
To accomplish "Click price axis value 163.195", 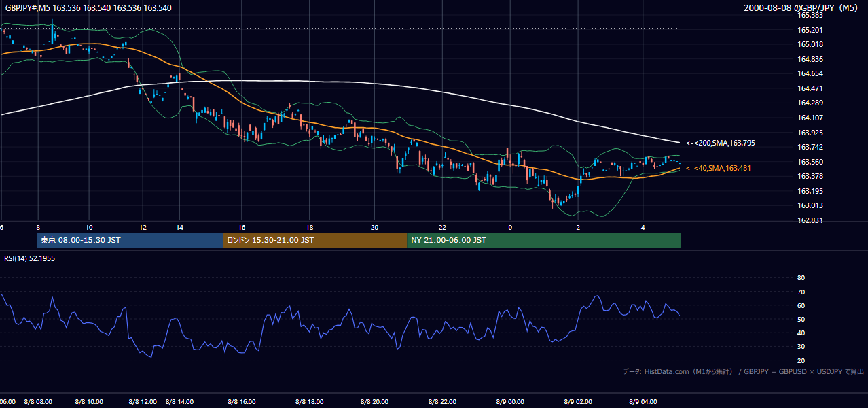I will click(810, 191).
